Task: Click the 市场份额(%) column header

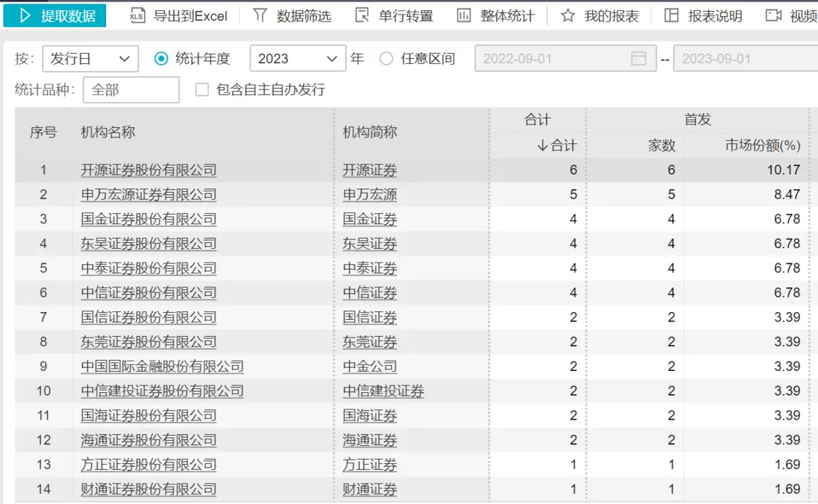Action: (763, 145)
